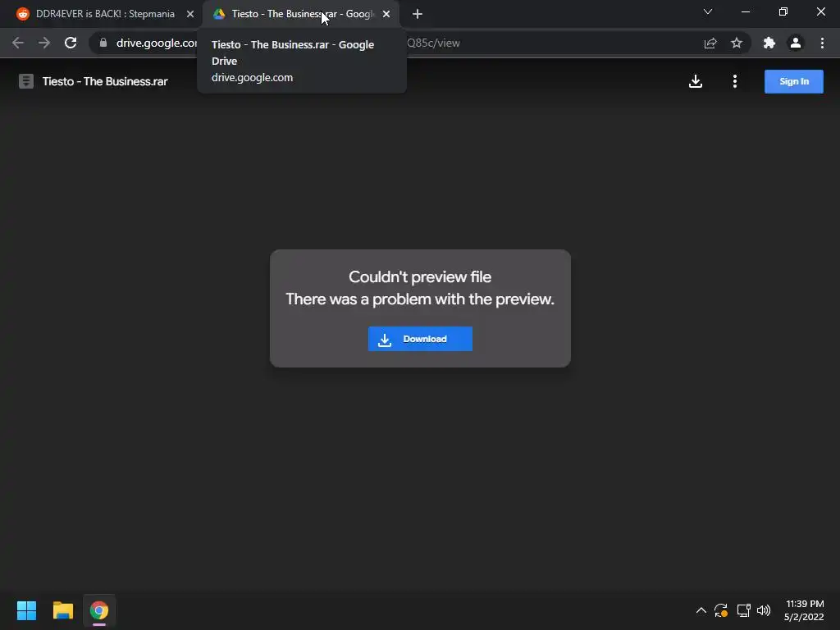Open a new browser tab

point(418,14)
